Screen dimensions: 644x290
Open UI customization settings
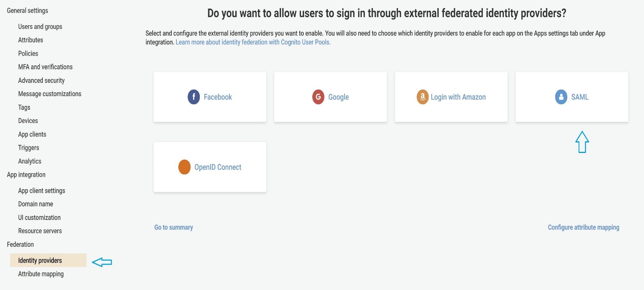[x=39, y=218]
